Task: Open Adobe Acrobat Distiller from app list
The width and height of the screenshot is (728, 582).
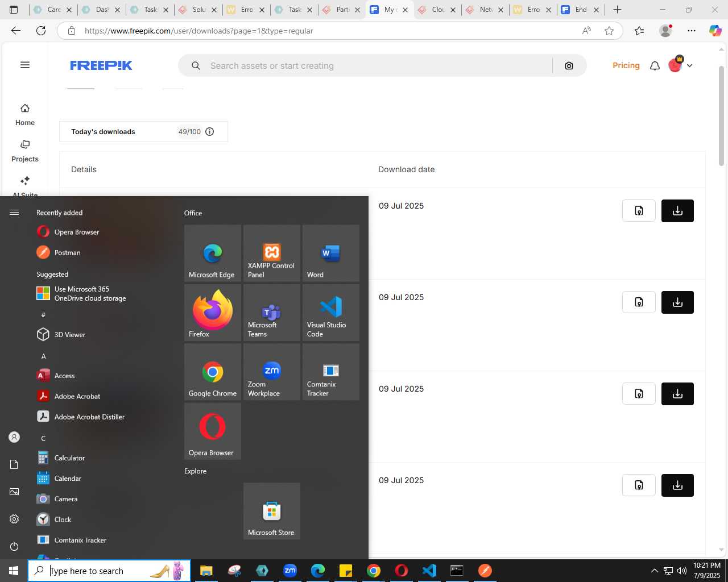Action: pyautogui.click(x=102, y=417)
